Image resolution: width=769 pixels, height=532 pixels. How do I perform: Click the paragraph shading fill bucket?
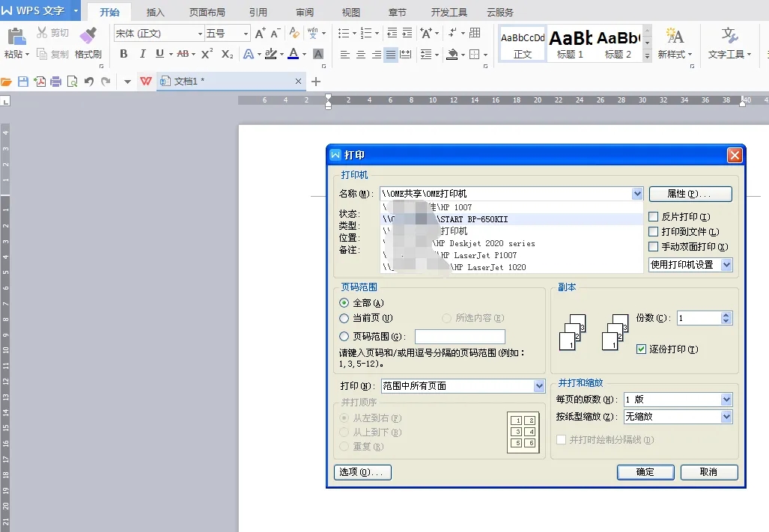(452, 55)
